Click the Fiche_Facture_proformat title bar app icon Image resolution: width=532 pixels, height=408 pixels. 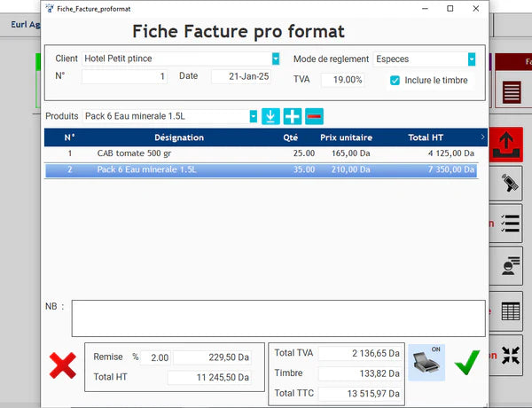(50, 9)
